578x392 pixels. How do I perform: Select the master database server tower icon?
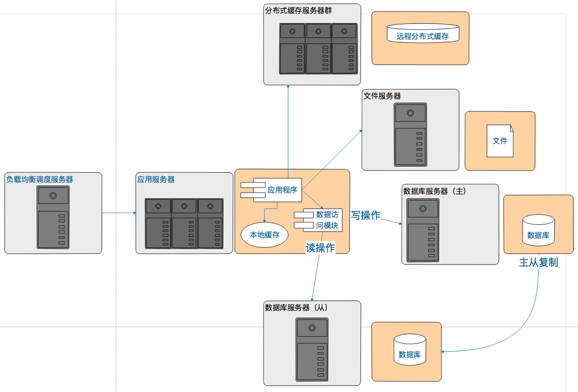(x=423, y=230)
